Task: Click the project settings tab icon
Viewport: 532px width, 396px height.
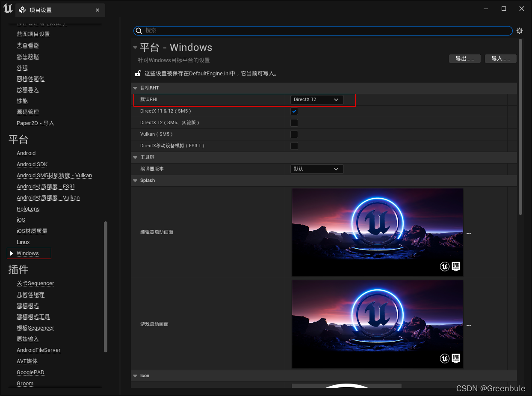Action: click(x=22, y=10)
